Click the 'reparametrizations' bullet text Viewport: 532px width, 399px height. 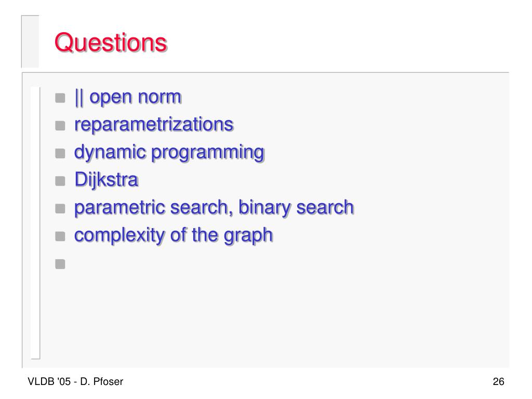coord(154,125)
